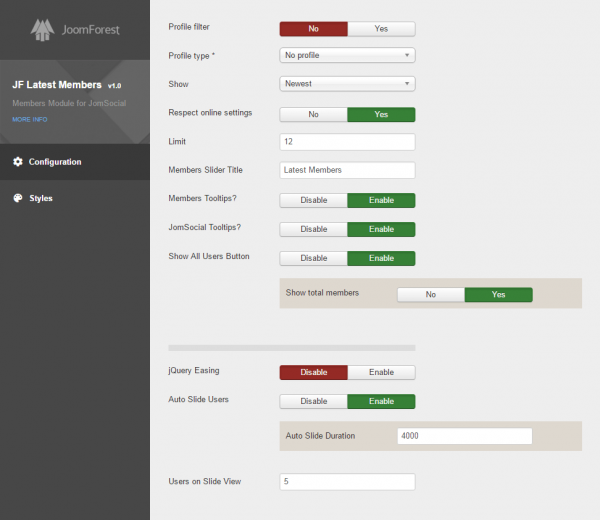Disable JomSocial Tooltips
This screenshot has width=600, height=520.
coord(313,229)
